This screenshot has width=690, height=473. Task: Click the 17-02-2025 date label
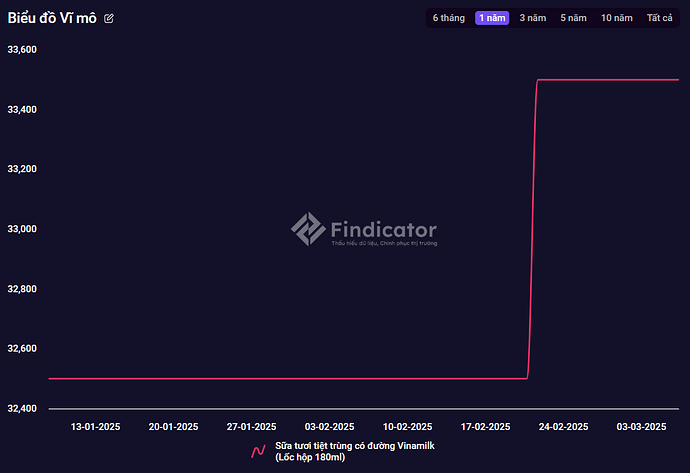[485, 427]
